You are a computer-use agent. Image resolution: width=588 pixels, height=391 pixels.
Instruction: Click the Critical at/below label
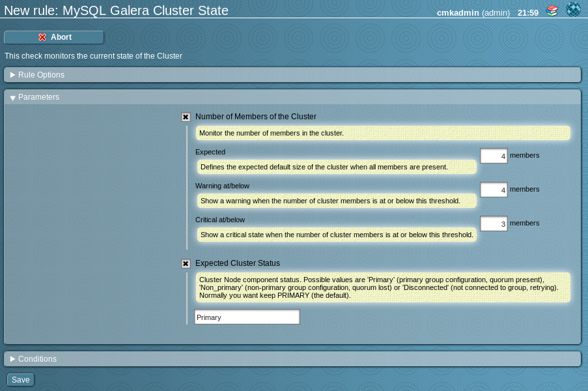tap(219, 220)
